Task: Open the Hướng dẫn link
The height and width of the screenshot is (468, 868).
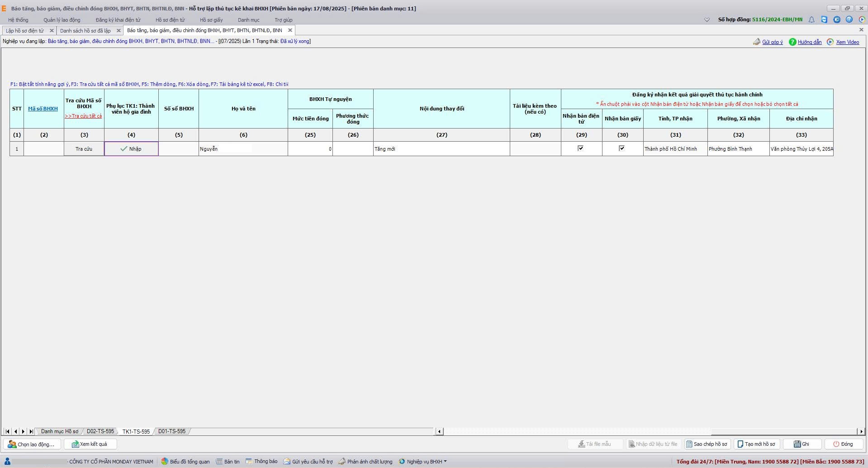Action: [809, 42]
